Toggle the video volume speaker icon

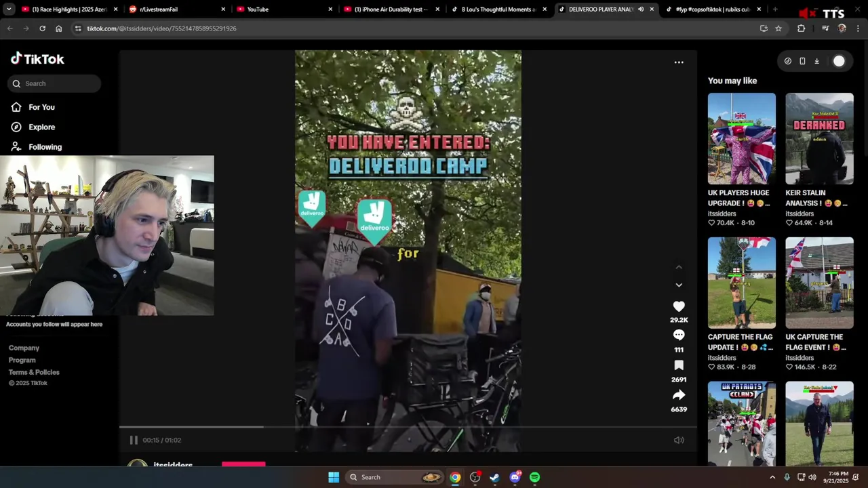(679, 440)
